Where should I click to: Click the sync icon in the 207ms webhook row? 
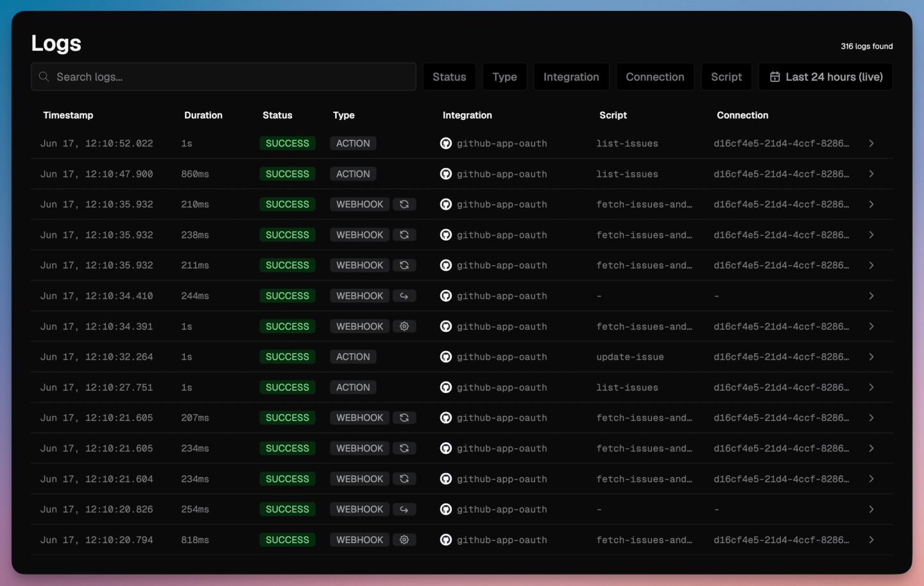[x=404, y=418]
